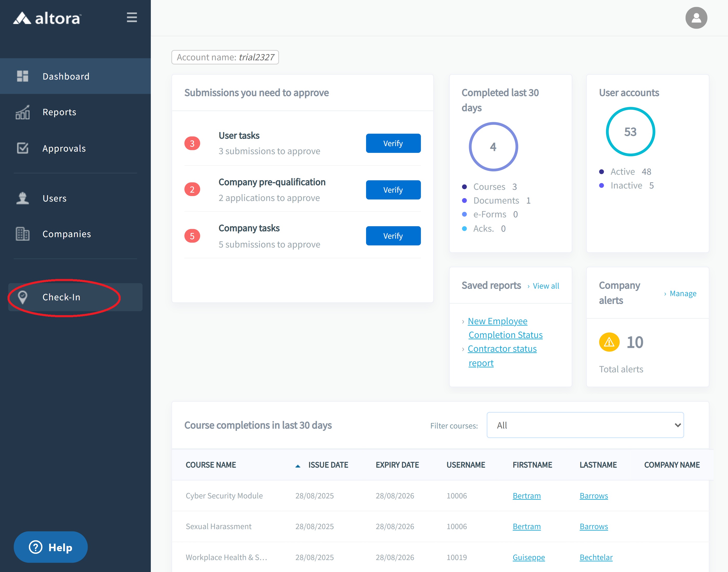Sort by Lastname column header
This screenshot has width=728, height=572.
[598, 465]
